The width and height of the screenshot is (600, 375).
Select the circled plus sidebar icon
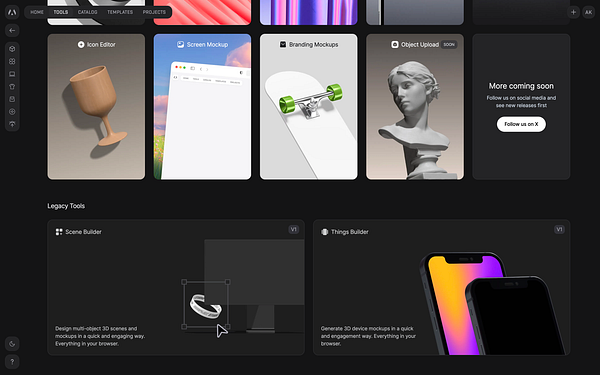coord(12,112)
